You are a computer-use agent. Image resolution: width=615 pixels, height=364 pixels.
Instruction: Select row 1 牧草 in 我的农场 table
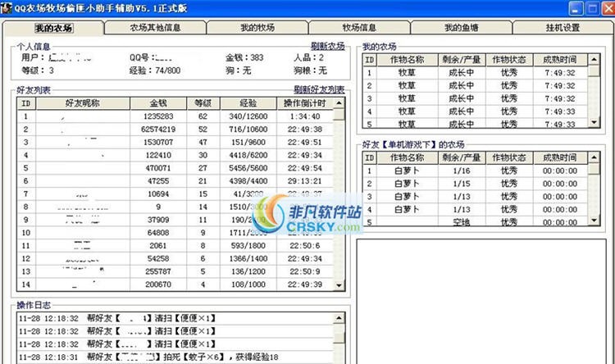[x=476, y=73]
